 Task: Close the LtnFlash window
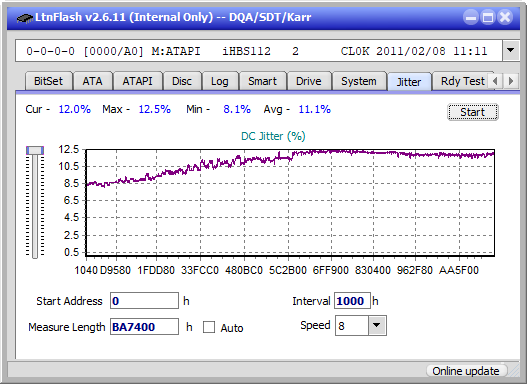coord(505,17)
